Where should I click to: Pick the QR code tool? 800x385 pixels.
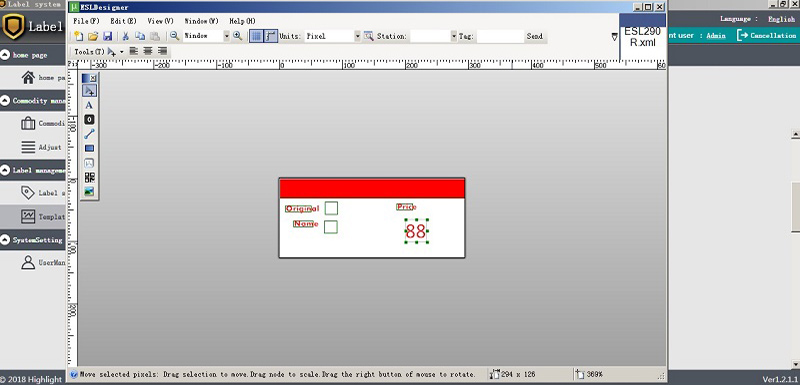pos(89,177)
